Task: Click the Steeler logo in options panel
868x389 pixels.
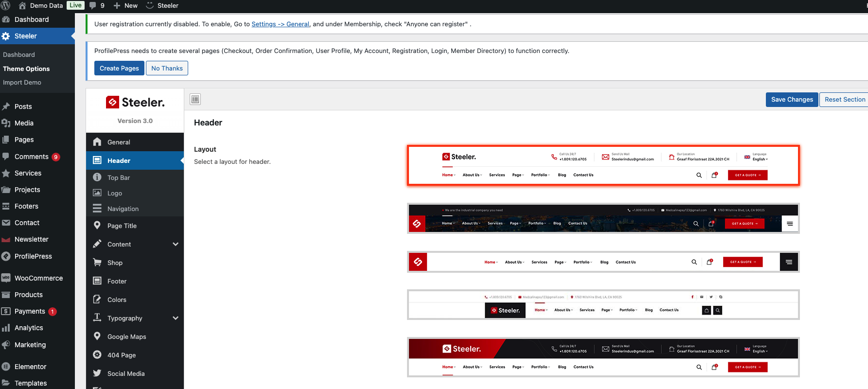Action: pyautogui.click(x=135, y=102)
